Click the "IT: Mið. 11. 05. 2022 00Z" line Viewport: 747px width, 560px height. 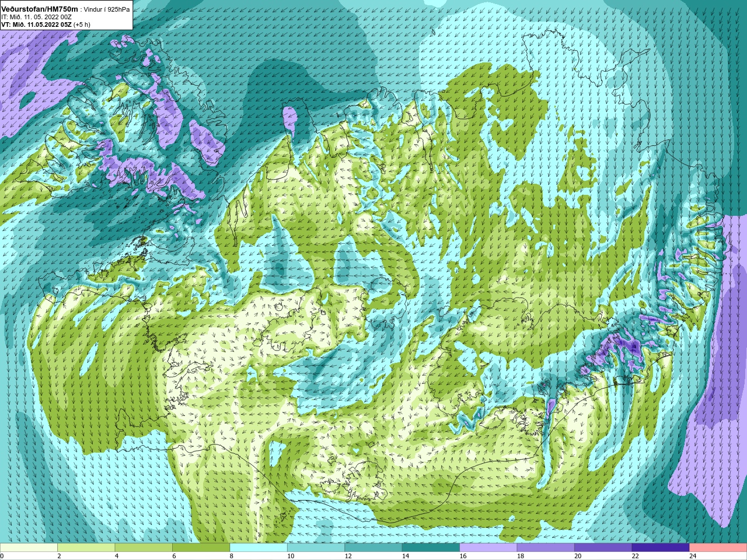(36, 17)
